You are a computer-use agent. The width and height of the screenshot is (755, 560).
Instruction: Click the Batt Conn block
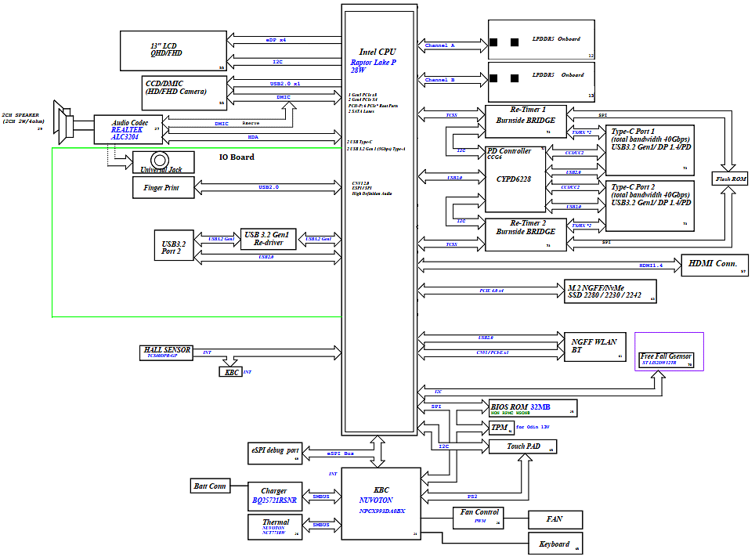(210, 486)
